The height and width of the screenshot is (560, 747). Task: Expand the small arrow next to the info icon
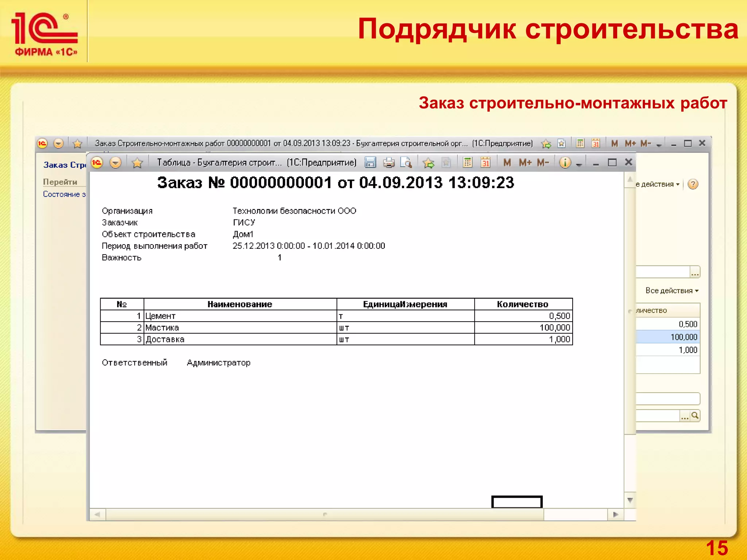579,165
